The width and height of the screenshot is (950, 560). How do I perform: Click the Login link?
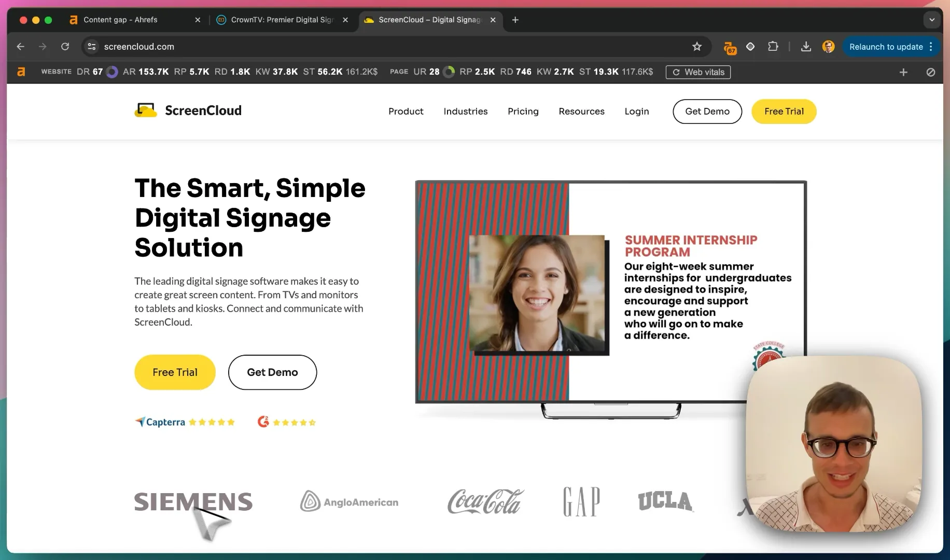637,111
